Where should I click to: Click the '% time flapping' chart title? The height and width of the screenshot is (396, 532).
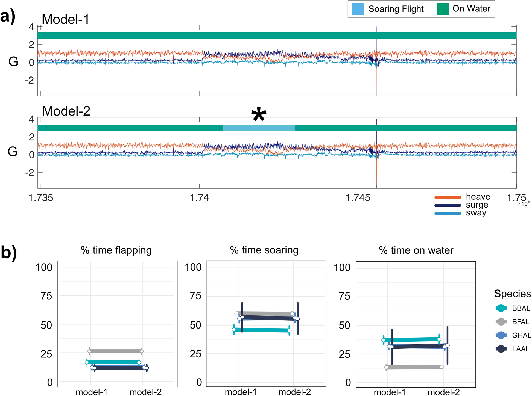pos(116,250)
